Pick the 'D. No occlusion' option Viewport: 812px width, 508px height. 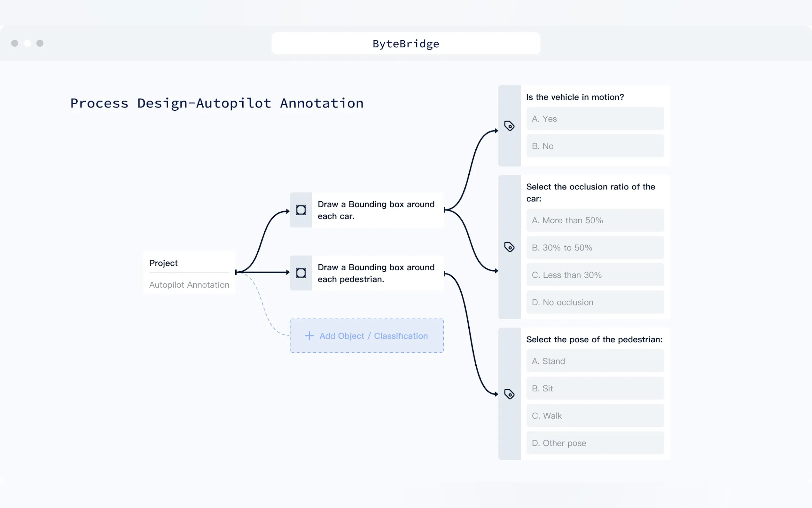(x=595, y=302)
